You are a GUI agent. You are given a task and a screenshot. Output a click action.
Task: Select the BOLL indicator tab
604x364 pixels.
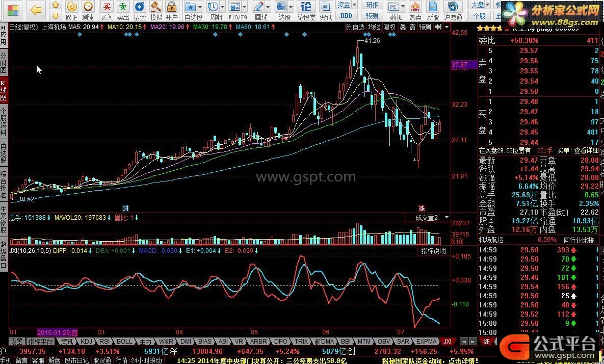(124, 341)
